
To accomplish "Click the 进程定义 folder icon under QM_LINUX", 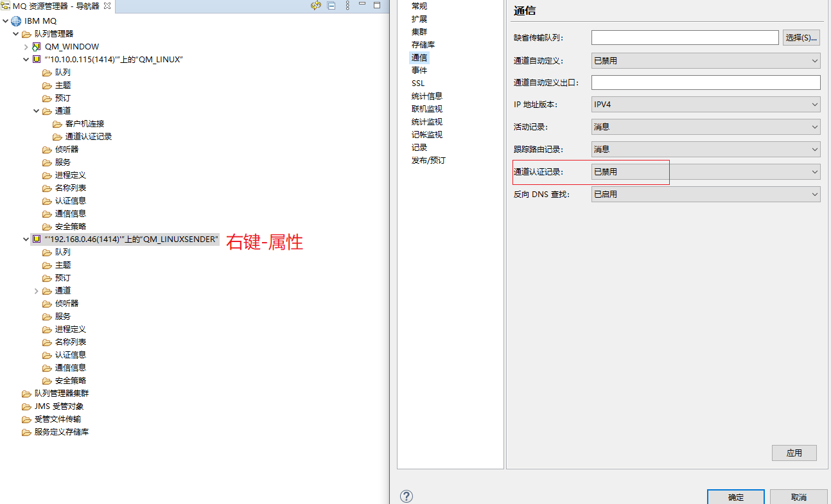I will pyautogui.click(x=47, y=175).
